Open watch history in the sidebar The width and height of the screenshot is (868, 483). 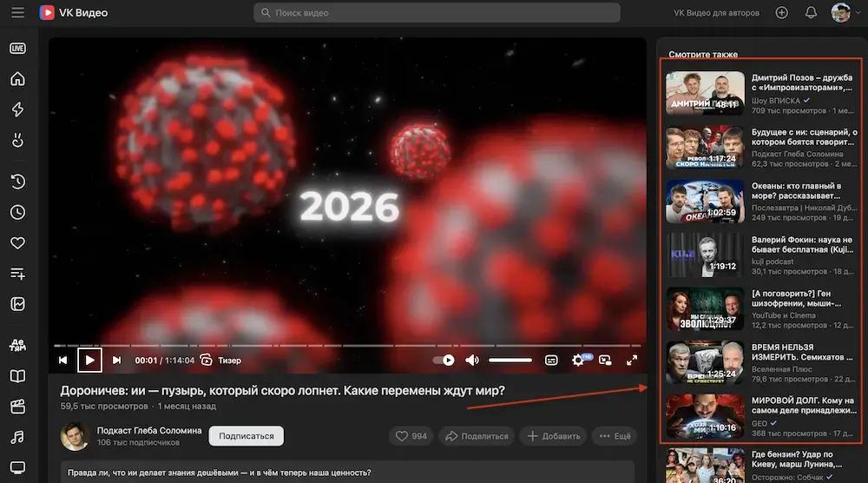(x=17, y=182)
